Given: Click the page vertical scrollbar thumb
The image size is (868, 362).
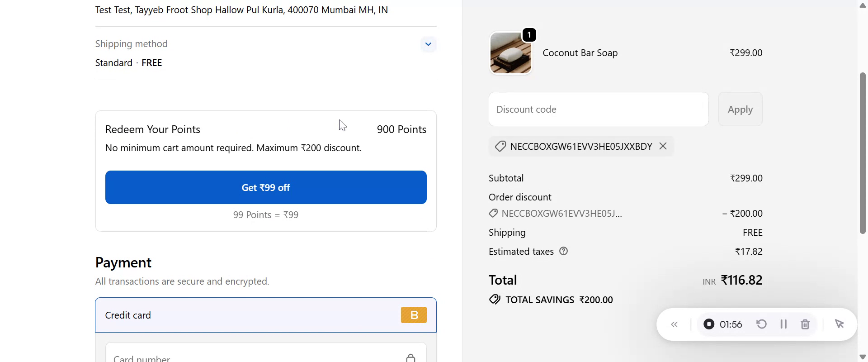Looking at the screenshot, I should tap(863, 153).
